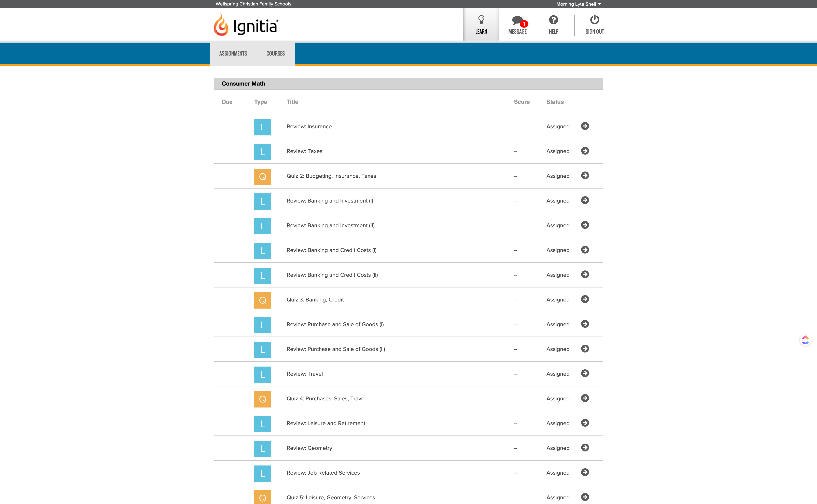Image resolution: width=817 pixels, height=504 pixels.
Task: Click the Q quiz badge for Quiz 4
Action: click(262, 399)
